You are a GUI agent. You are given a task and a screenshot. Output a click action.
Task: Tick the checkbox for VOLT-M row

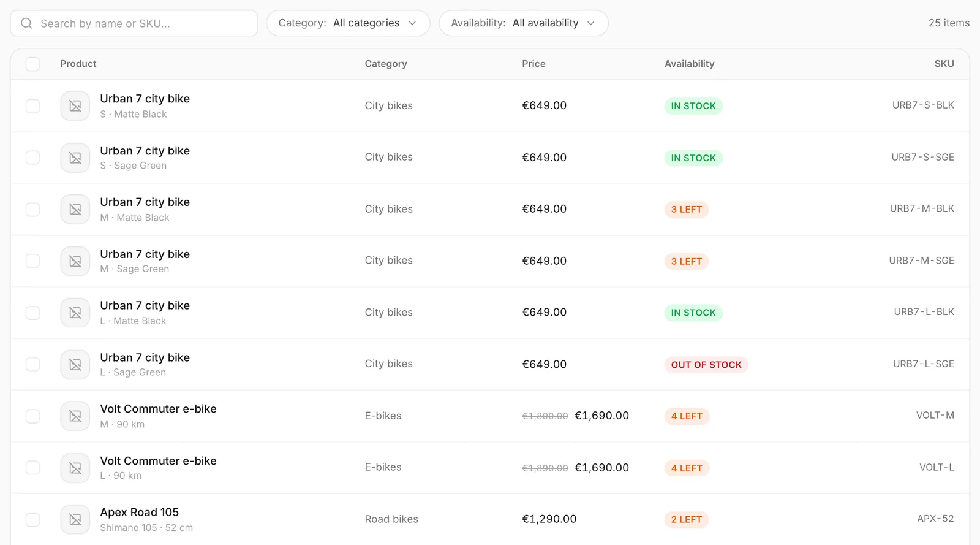32,416
